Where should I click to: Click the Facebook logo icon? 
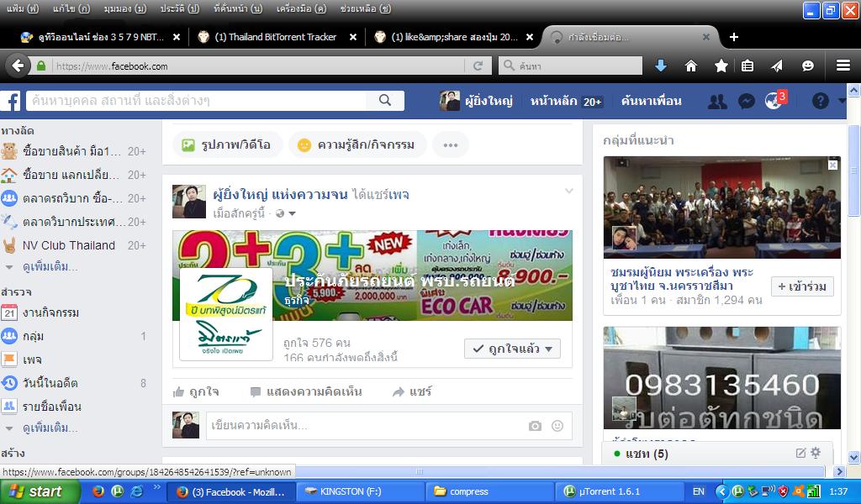coord(11,101)
